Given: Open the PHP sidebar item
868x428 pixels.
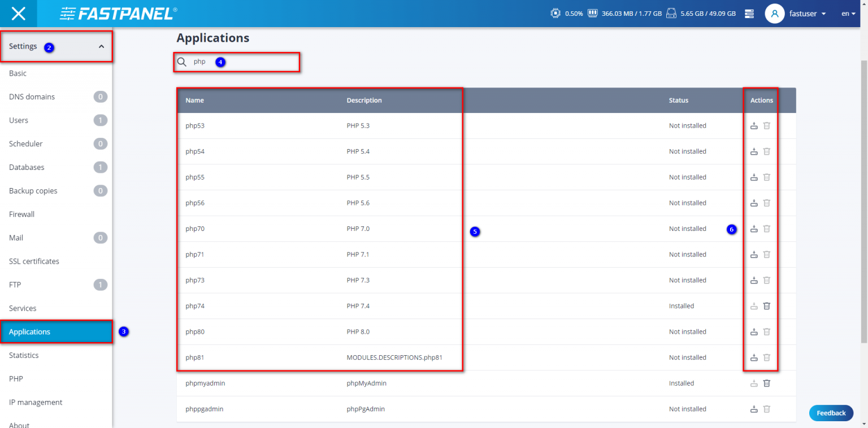Looking at the screenshot, I should [56, 379].
